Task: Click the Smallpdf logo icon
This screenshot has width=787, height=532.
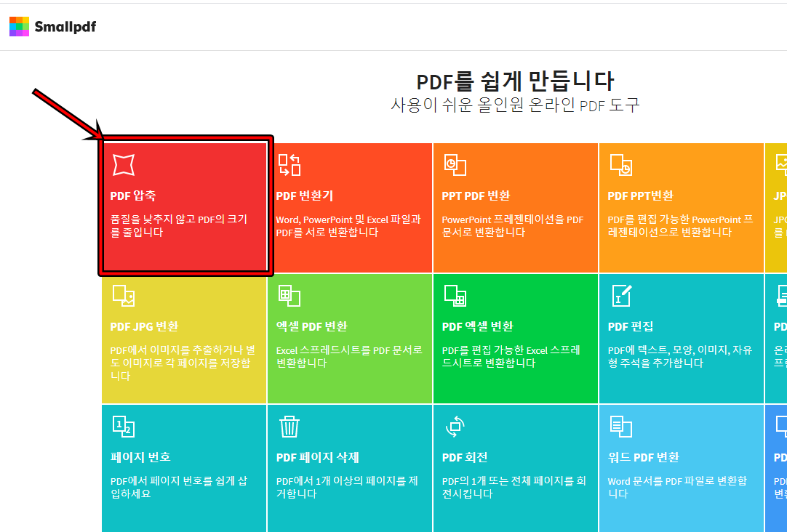Action: pyautogui.click(x=19, y=27)
